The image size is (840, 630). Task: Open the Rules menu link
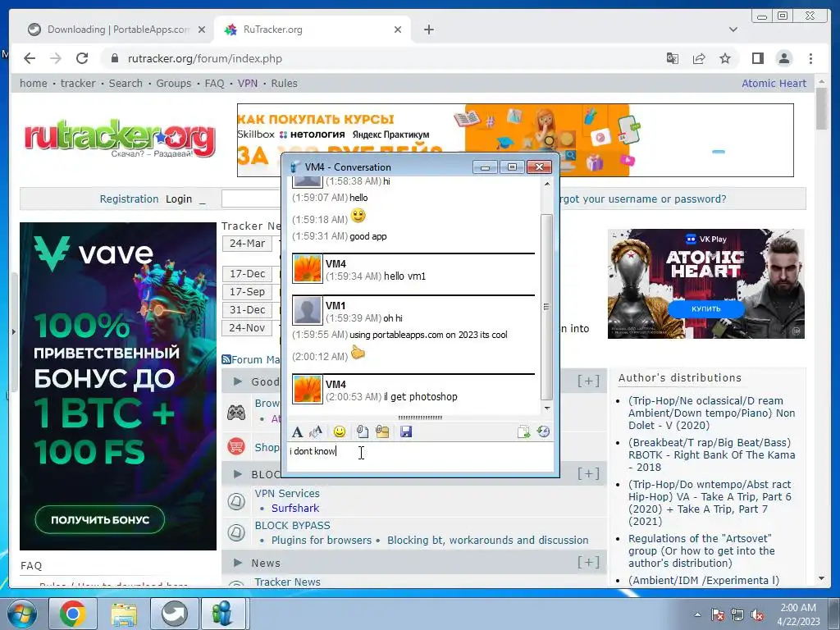click(x=284, y=83)
